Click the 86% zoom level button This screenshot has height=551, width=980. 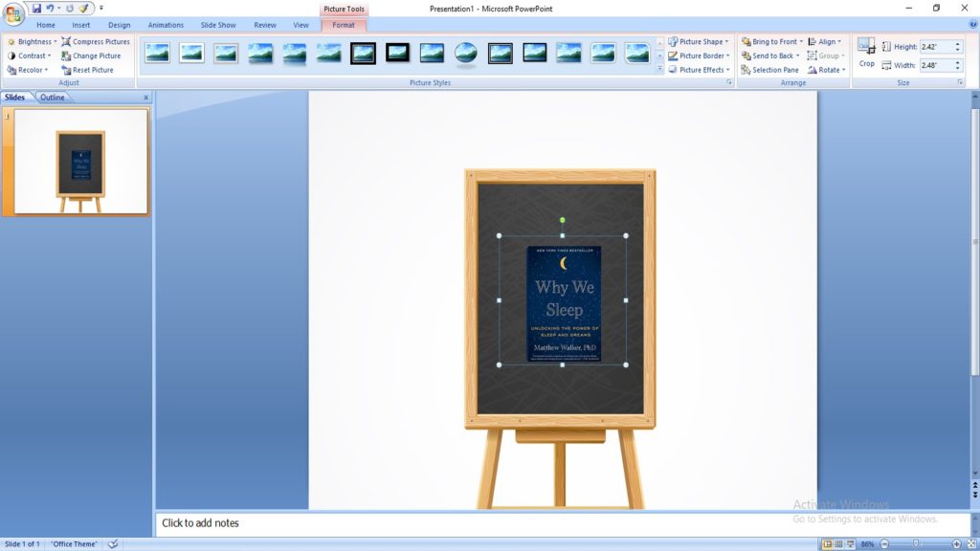(x=867, y=544)
